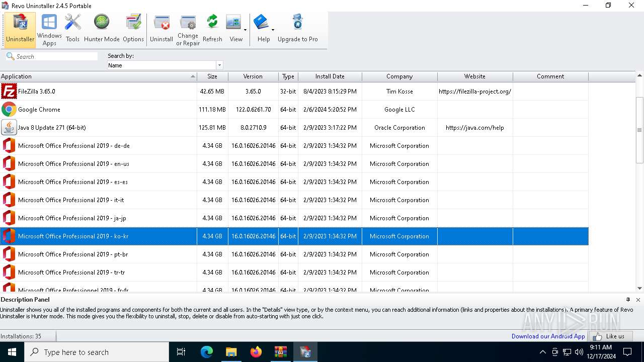The image size is (644, 362).
Task: Click Google LLC company cell
Action: [399, 110]
